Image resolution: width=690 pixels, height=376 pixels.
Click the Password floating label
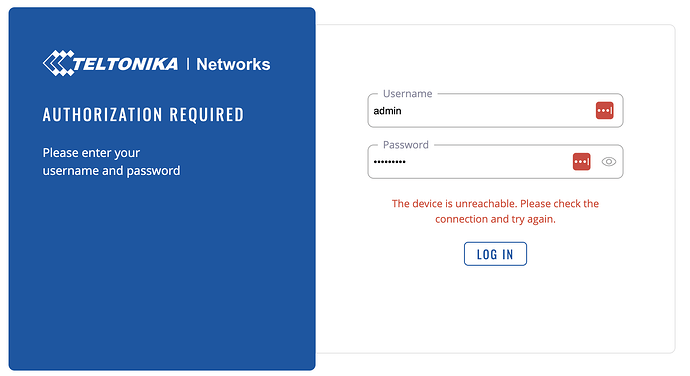pos(406,145)
